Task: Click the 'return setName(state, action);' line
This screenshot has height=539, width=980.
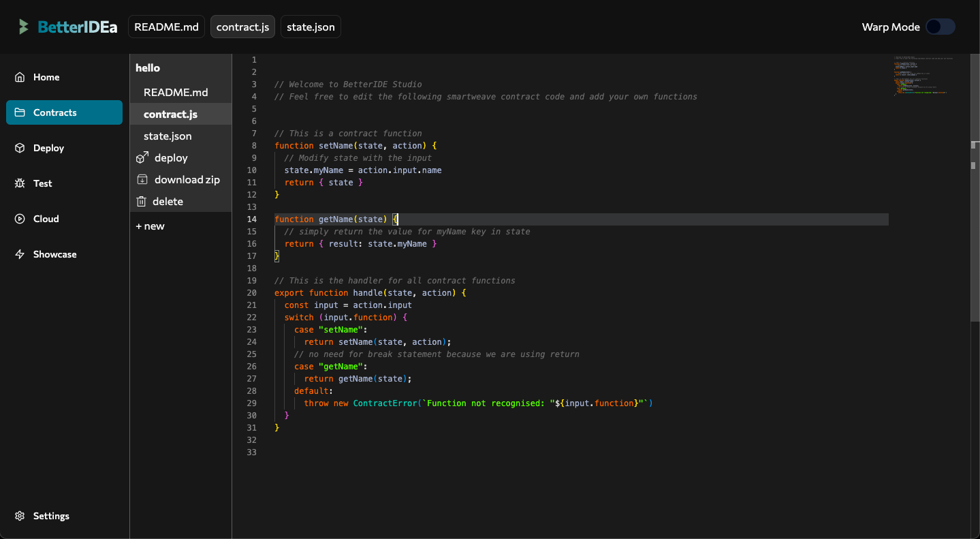Action: (x=377, y=342)
